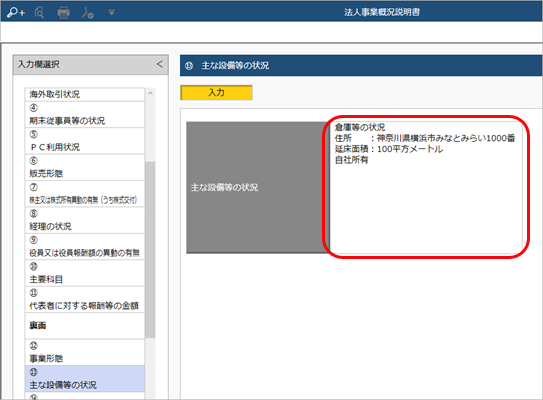
Task: Click the PDF check icon
Action: pyautogui.click(x=87, y=13)
